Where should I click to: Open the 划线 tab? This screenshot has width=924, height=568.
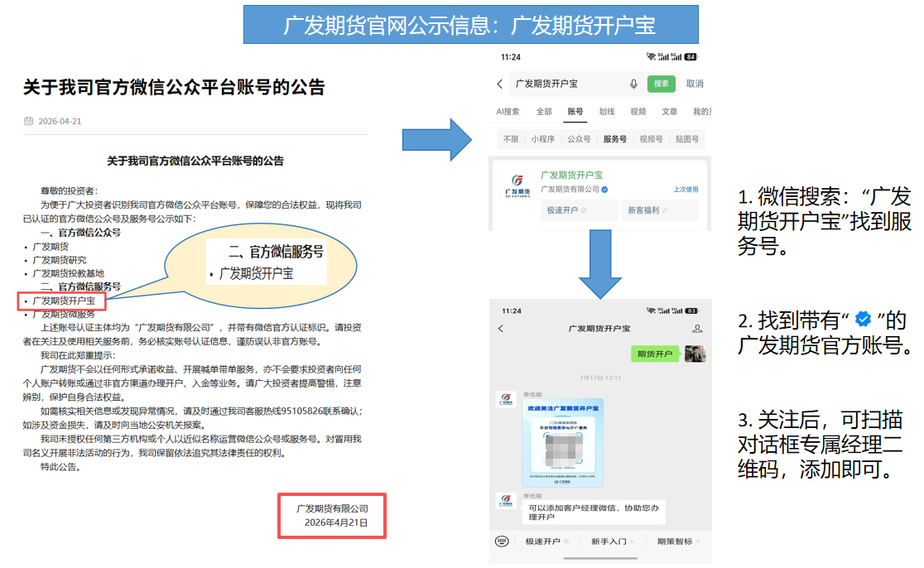tap(606, 111)
